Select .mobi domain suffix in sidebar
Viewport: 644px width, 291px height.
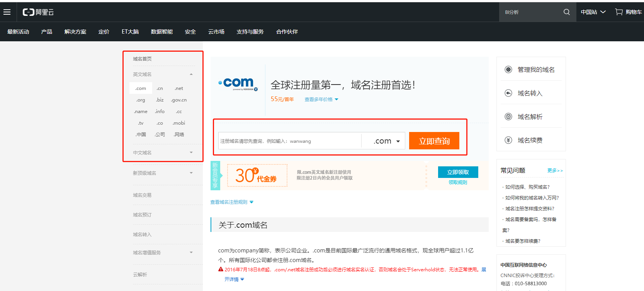click(x=179, y=123)
